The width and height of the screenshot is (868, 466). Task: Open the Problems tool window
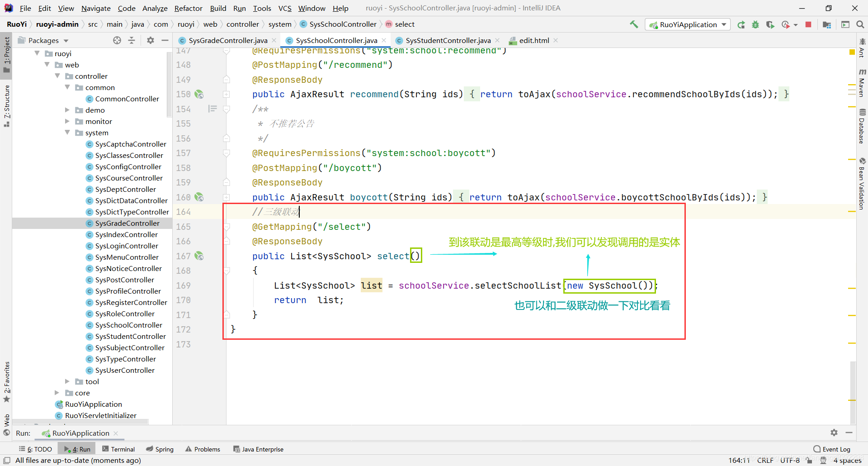pyautogui.click(x=203, y=449)
